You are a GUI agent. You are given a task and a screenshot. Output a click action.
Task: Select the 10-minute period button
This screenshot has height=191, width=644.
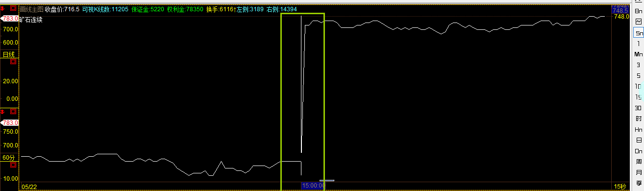pyautogui.click(x=638, y=86)
